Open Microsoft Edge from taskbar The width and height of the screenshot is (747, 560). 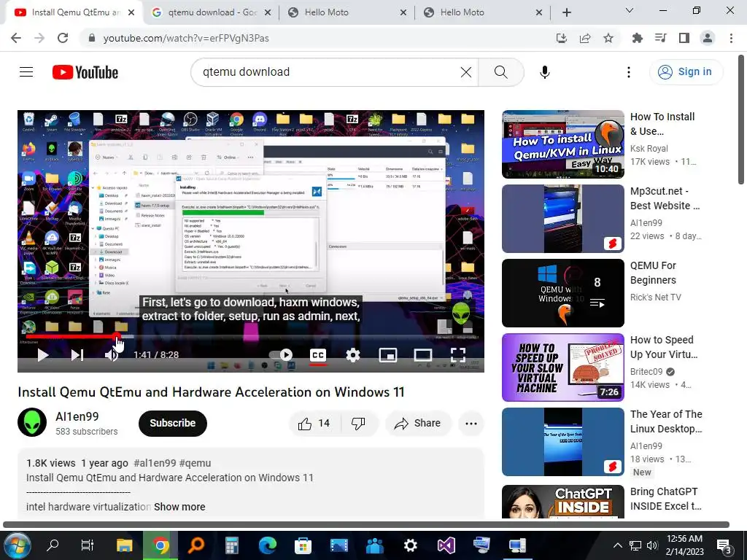(267, 545)
